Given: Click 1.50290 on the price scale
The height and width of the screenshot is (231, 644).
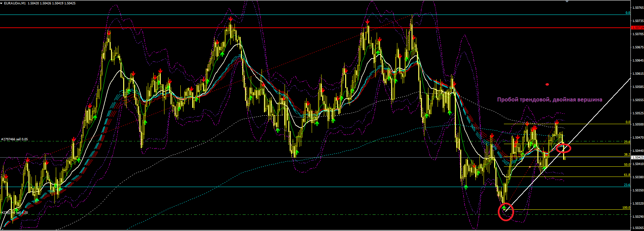Looking at the screenshot, I should [x=638, y=216].
